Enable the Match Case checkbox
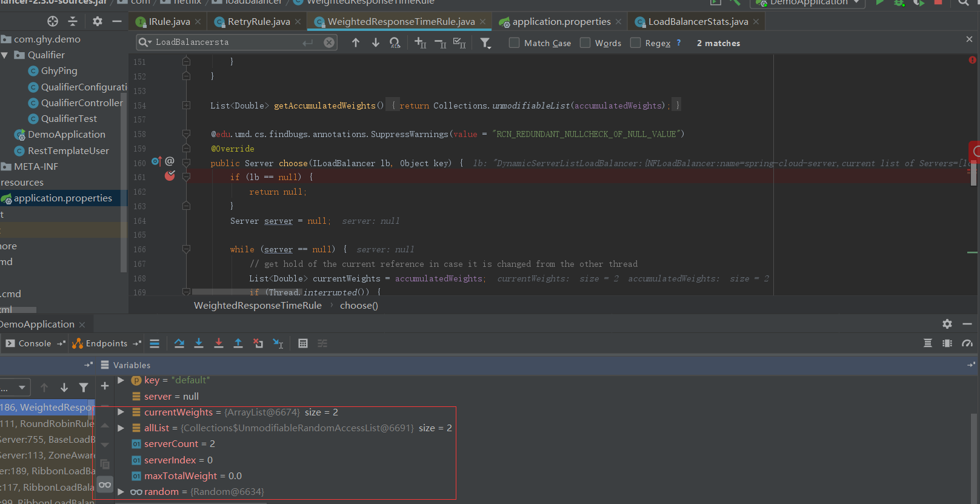 tap(515, 42)
